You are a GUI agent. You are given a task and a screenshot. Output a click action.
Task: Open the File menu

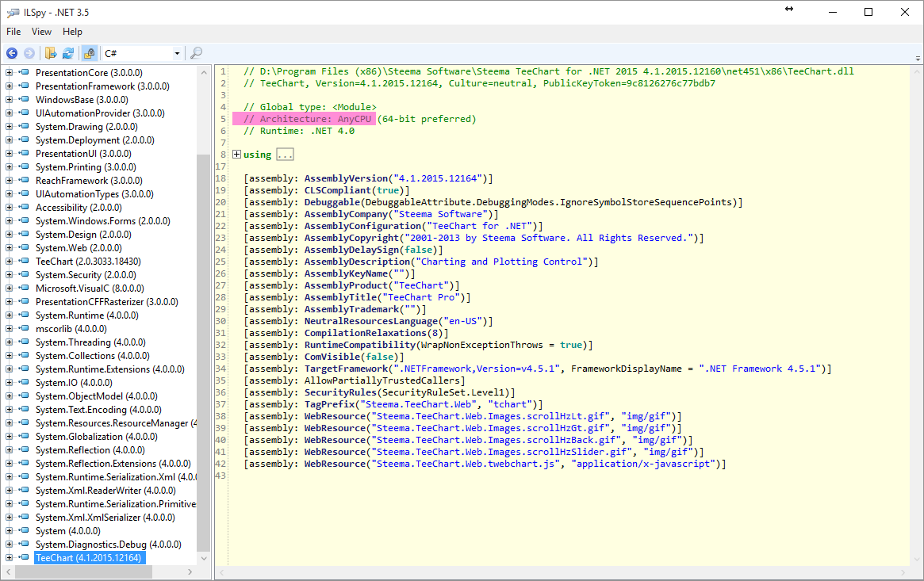tap(13, 32)
